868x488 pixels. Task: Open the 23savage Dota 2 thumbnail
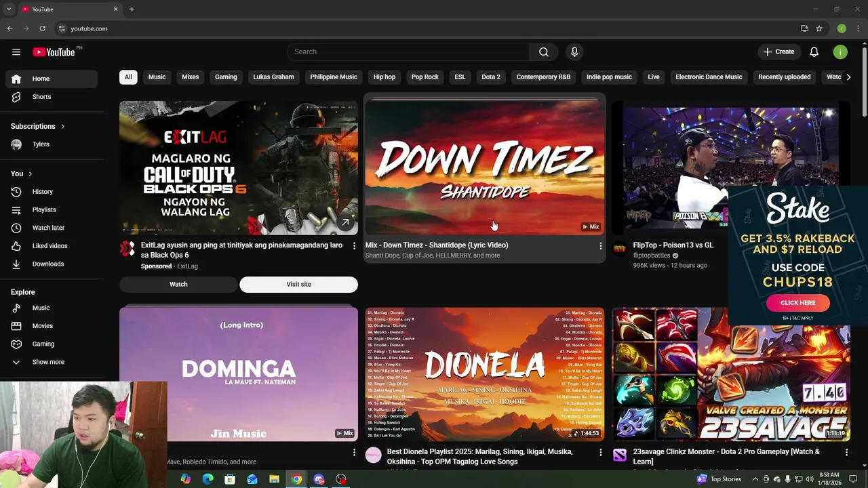click(x=731, y=373)
